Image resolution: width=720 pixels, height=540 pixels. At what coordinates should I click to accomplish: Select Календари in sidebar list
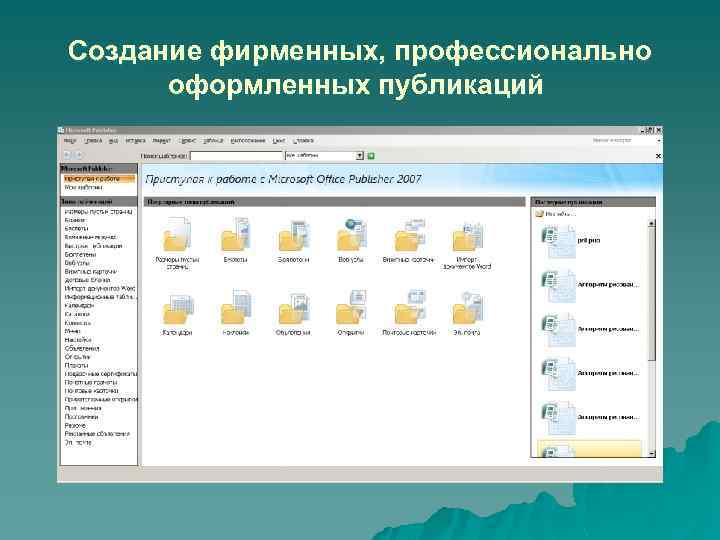click(x=79, y=305)
